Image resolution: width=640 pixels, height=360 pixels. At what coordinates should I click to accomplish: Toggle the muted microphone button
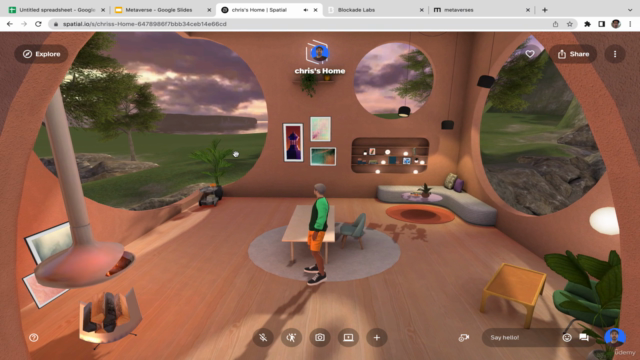263,338
